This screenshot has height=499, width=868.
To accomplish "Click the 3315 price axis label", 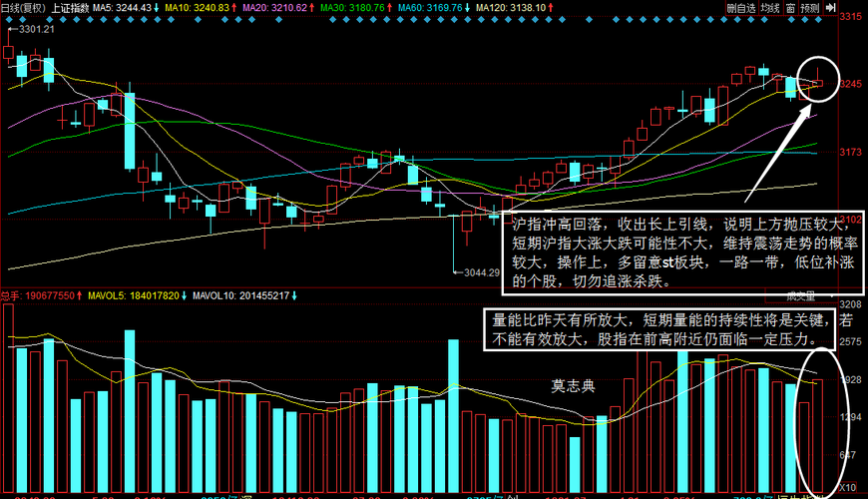I will point(851,17).
